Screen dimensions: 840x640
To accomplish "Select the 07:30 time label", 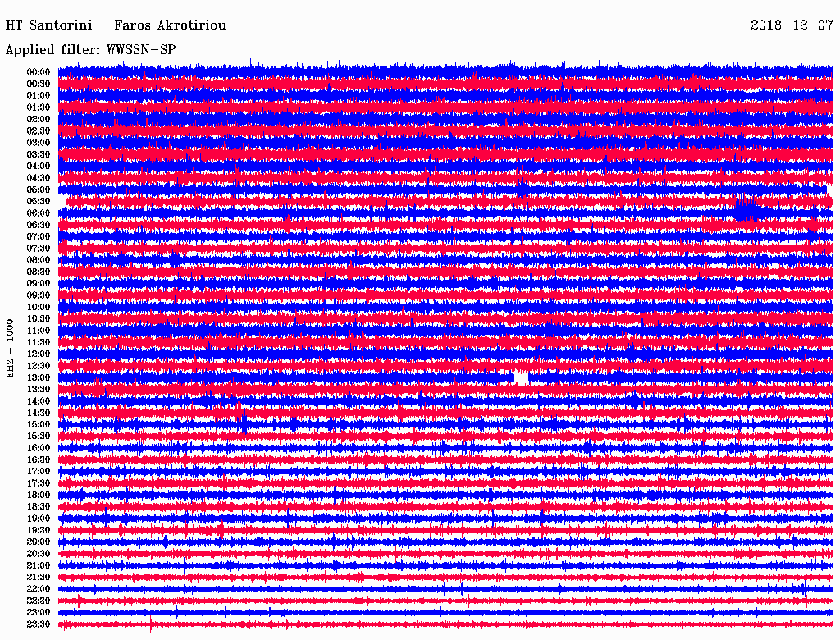I will (x=39, y=249).
